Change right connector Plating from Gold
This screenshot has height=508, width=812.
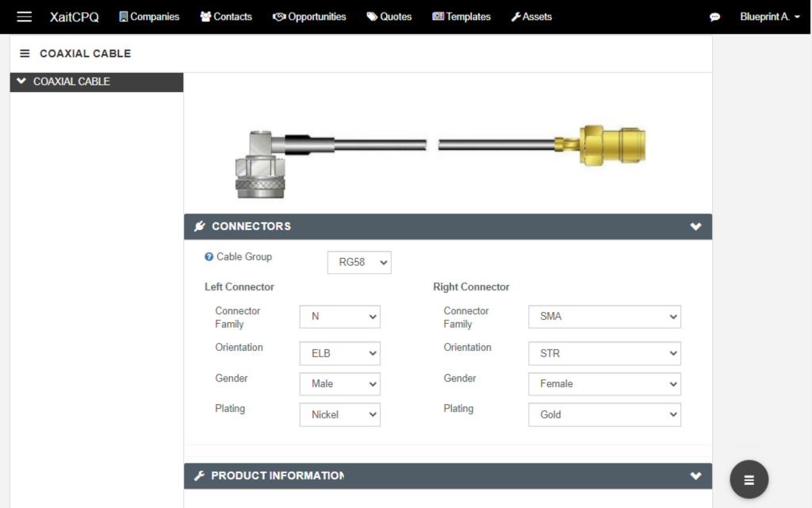tap(604, 414)
